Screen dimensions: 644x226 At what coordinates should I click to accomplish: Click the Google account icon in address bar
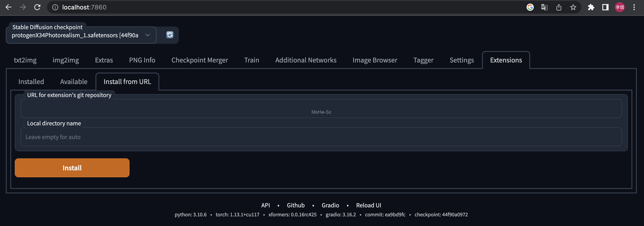[x=530, y=7]
